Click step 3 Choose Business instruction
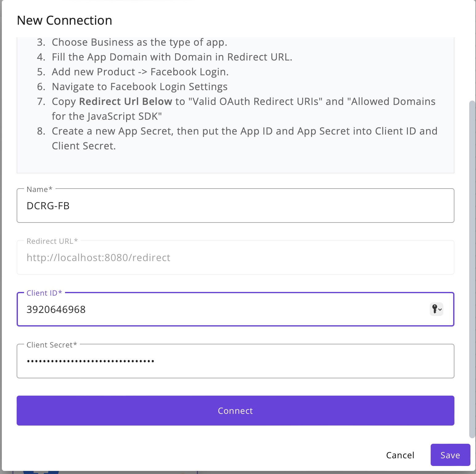Viewport: 476px width, 474px height. tap(132, 42)
